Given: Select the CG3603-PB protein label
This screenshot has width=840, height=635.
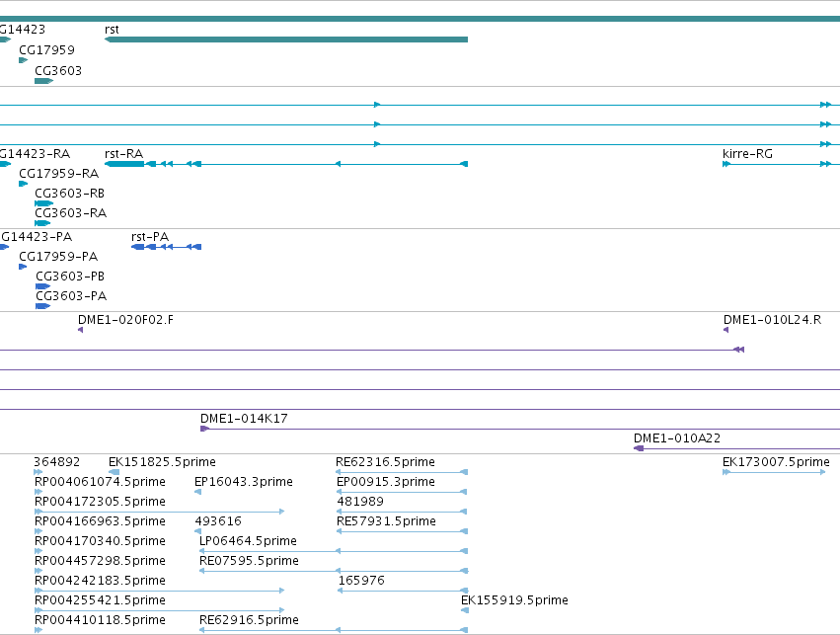Looking at the screenshot, I should pos(70,277).
